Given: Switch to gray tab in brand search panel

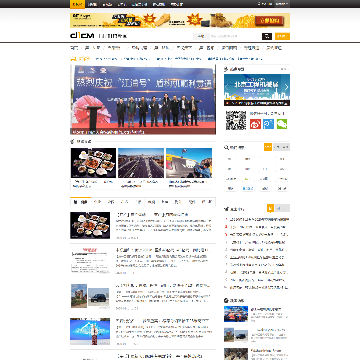Looking at the screenshot, I should tap(281, 147).
